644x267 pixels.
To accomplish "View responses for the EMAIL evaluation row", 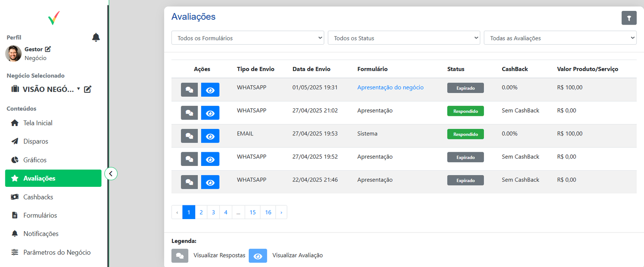I will [189, 136].
